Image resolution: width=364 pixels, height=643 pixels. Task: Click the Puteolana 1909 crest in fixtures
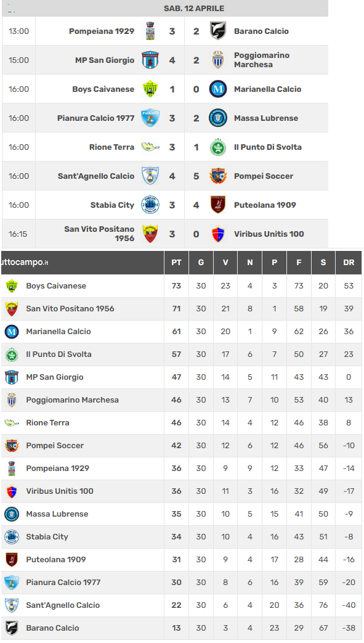tap(218, 205)
